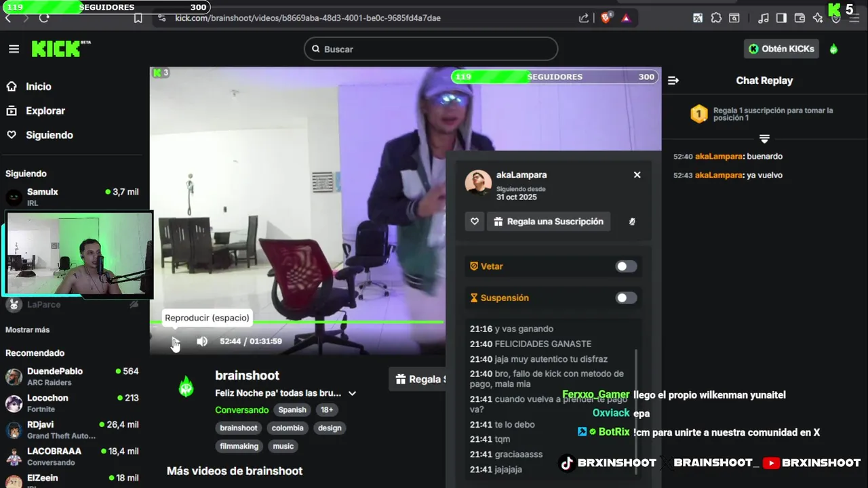This screenshot has height=488, width=868.
Task: Click the heart follow icon in akaLampara card
Action: pyautogui.click(x=475, y=222)
